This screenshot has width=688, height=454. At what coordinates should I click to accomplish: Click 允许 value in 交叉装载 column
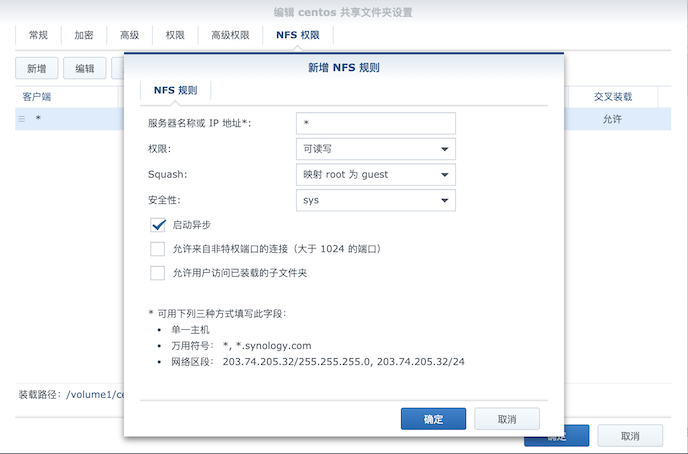612,119
